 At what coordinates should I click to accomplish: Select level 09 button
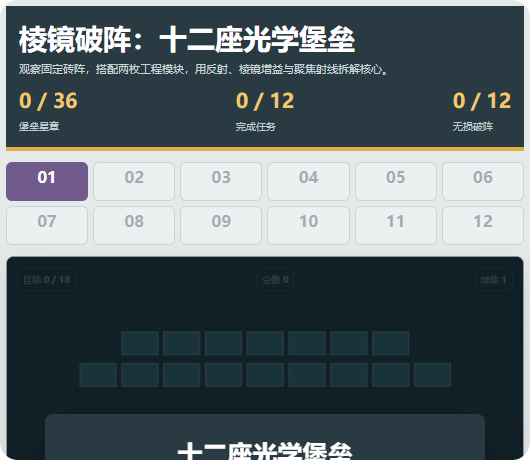pyautogui.click(x=221, y=225)
